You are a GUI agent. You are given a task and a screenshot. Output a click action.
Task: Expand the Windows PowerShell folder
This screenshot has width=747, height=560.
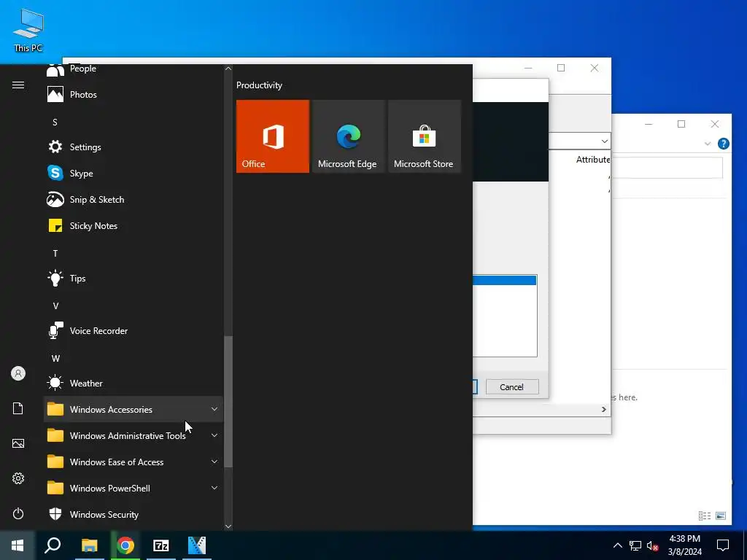tap(133, 488)
